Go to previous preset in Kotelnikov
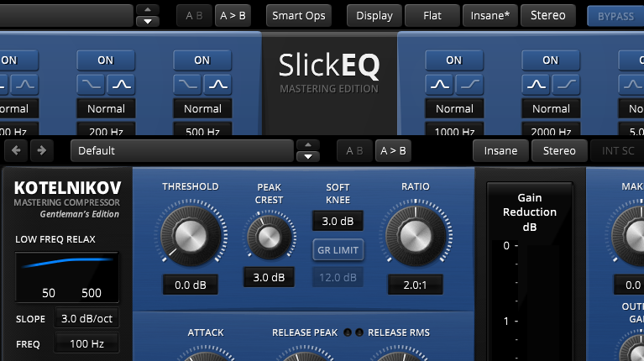The height and width of the screenshot is (361, 644). click(16, 150)
